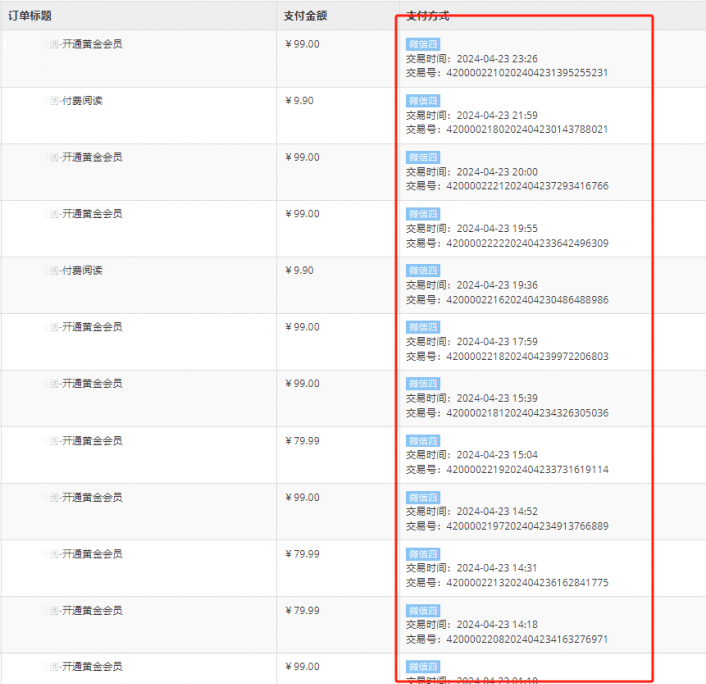706x684 pixels.
Task: Select the WeChat badge above the 19:55 transaction
Action: 422,214
